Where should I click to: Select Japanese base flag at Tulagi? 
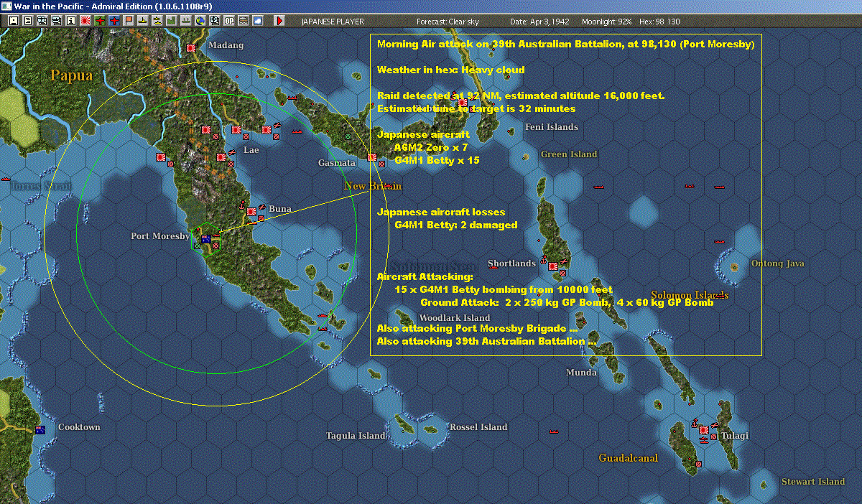tap(705, 430)
